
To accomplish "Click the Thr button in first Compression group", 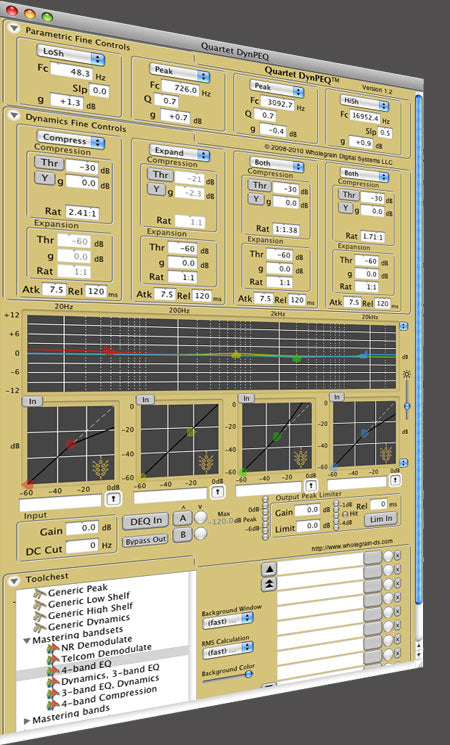I will coord(48,163).
